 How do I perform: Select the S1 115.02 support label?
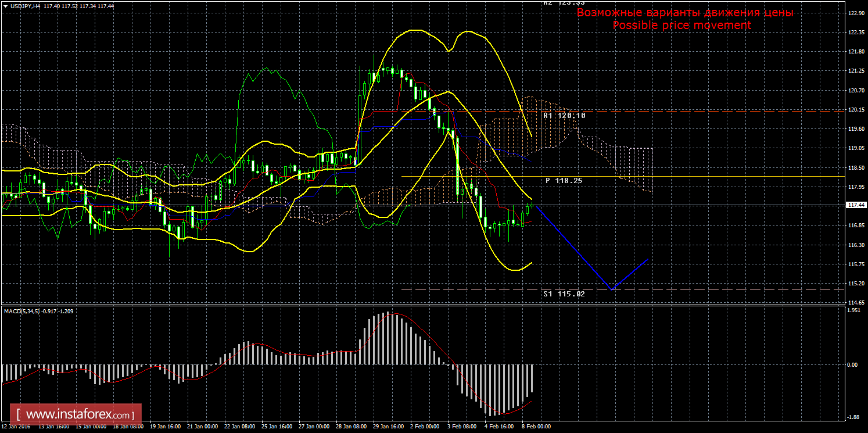click(x=564, y=294)
